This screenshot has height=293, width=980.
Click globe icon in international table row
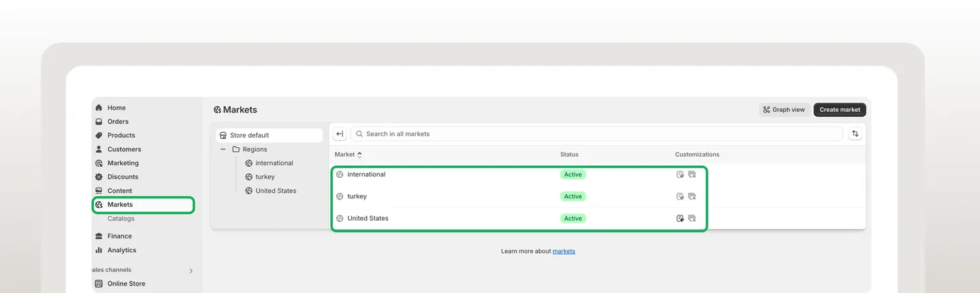[340, 174]
